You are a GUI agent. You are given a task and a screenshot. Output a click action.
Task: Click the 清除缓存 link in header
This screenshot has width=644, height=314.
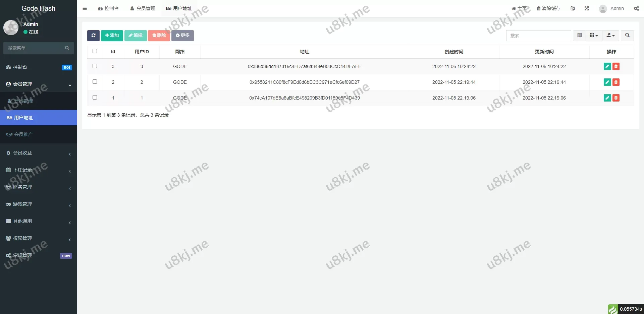[x=549, y=8]
